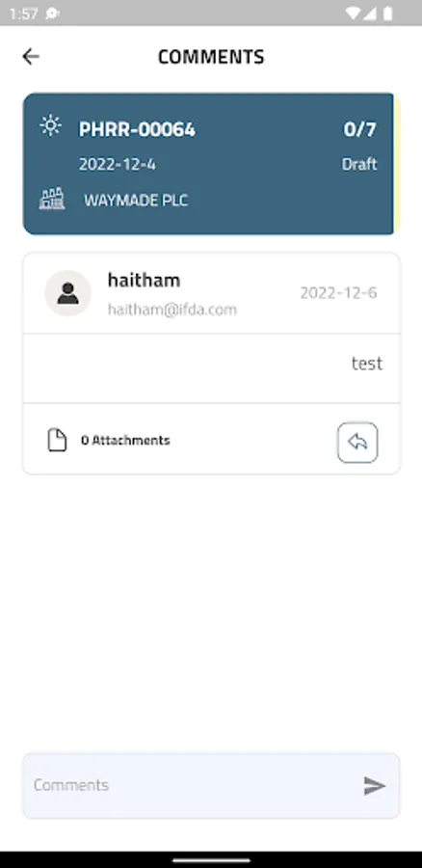Tap the notification chat bubble in status bar
The height and width of the screenshot is (868, 422).
[52, 14]
